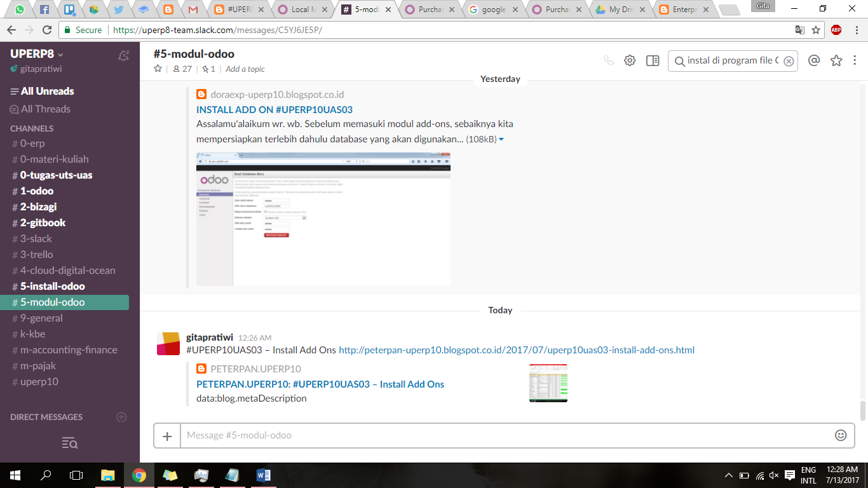Go to 3-slack channel
868x488 pixels.
point(32,239)
